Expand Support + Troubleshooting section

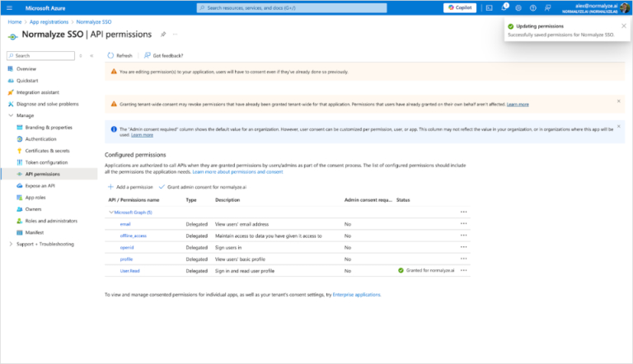(10, 244)
